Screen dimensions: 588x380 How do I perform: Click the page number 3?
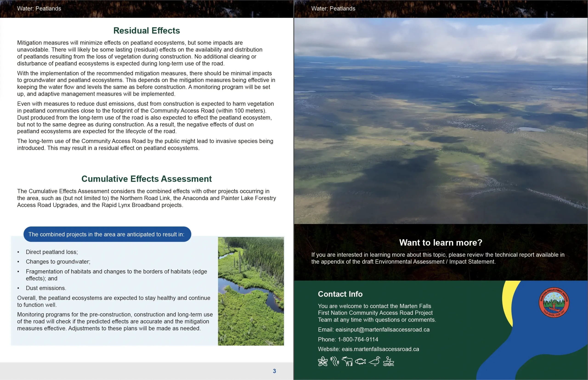(x=274, y=371)
